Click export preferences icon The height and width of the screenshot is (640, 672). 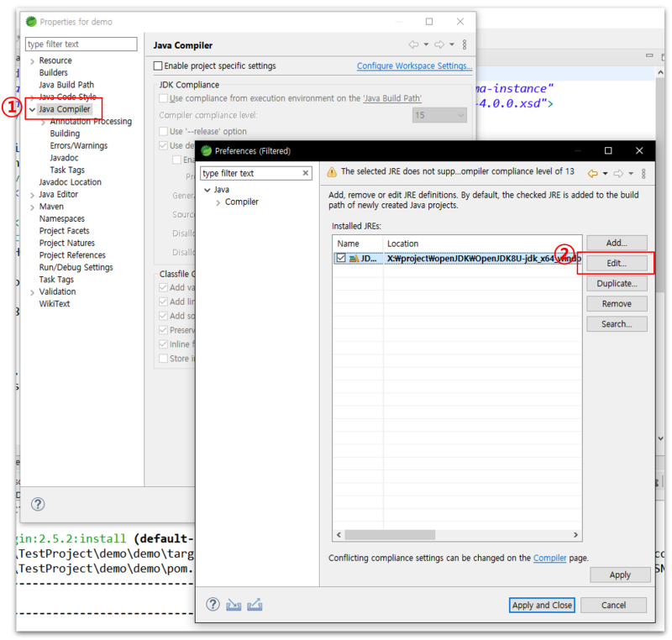coord(255,605)
